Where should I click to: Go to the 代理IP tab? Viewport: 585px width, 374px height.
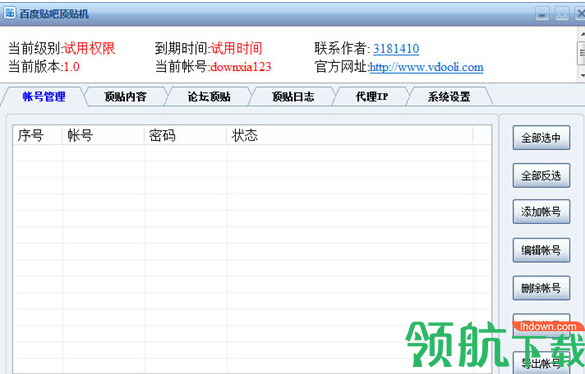372,97
